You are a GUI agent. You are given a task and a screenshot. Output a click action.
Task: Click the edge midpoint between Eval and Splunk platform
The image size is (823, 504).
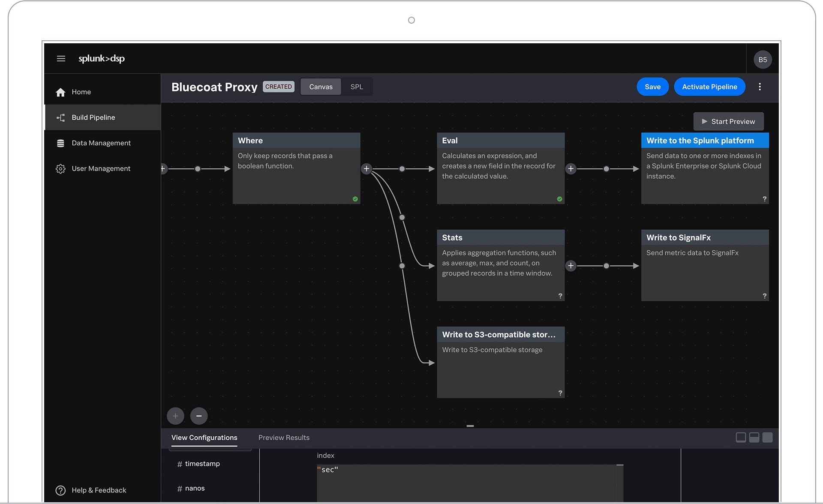point(606,169)
